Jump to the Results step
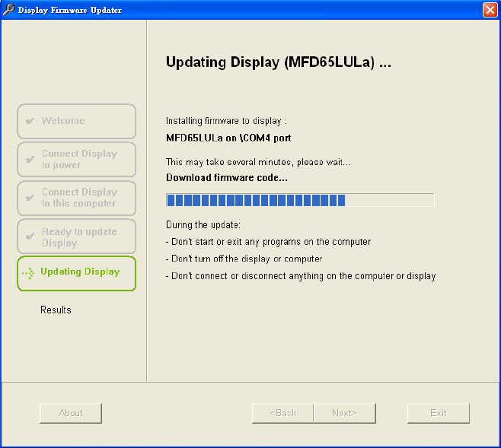The height and width of the screenshot is (448, 501). [56, 310]
